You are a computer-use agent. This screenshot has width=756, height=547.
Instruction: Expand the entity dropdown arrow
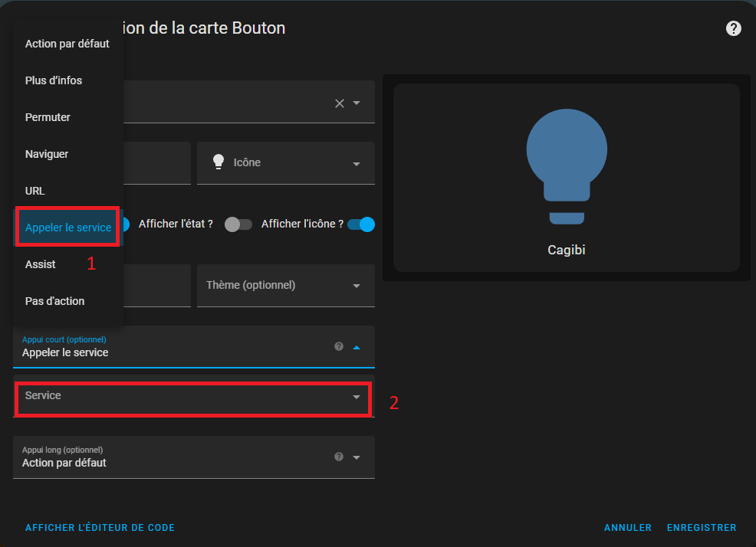tap(357, 103)
